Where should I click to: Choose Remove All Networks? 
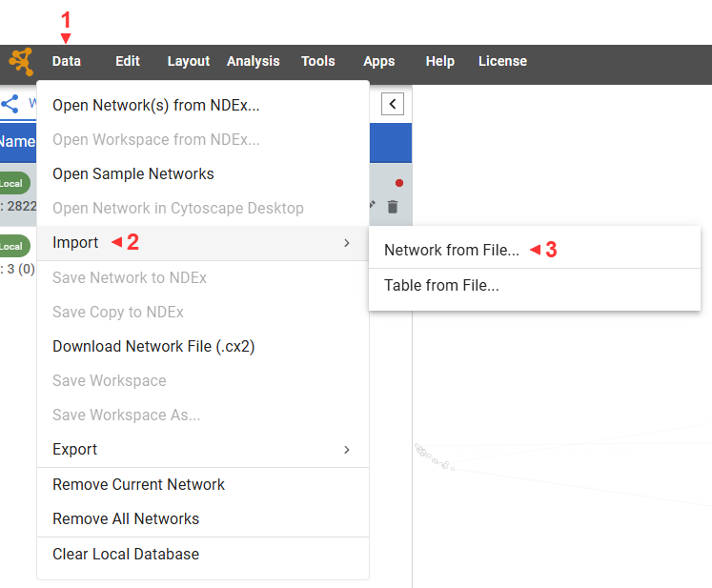point(203,519)
